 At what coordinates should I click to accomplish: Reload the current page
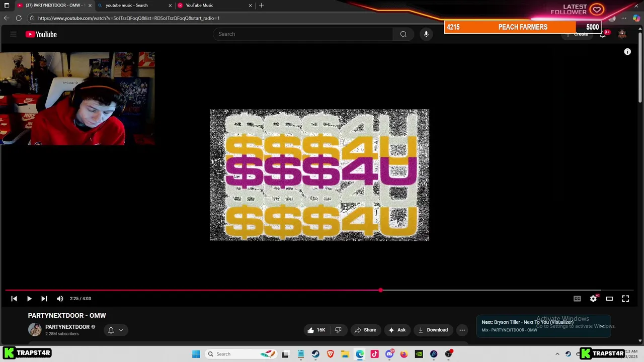19,18
